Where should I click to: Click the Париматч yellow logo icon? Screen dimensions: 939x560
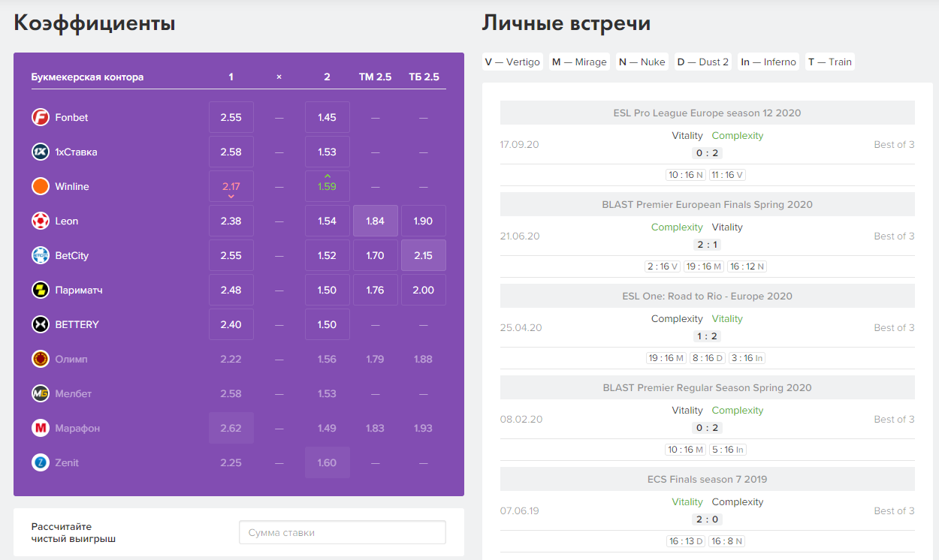pos(41,291)
